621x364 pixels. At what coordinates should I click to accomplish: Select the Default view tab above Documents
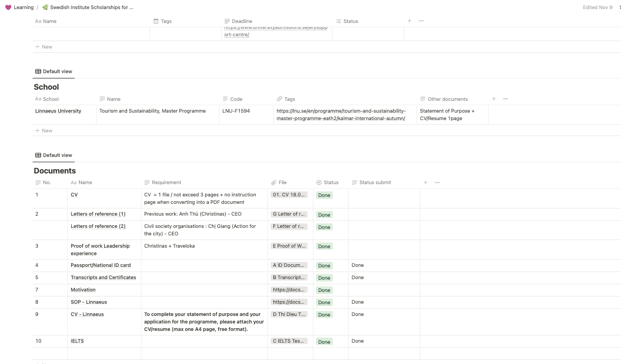[54, 155]
